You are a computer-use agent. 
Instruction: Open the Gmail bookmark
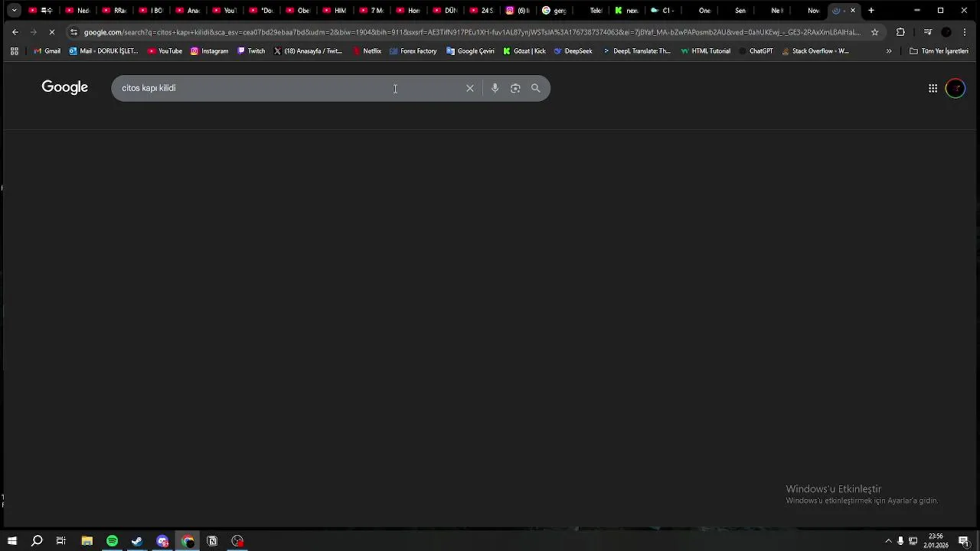click(47, 51)
